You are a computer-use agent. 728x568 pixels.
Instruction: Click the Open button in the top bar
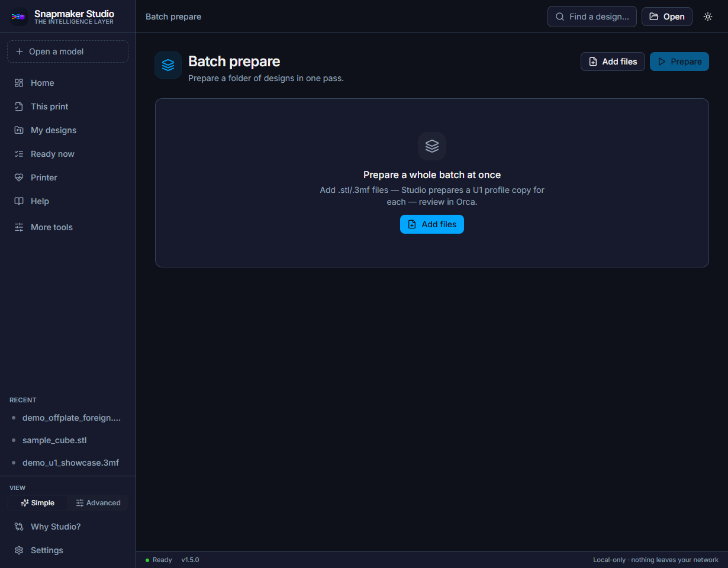(667, 17)
